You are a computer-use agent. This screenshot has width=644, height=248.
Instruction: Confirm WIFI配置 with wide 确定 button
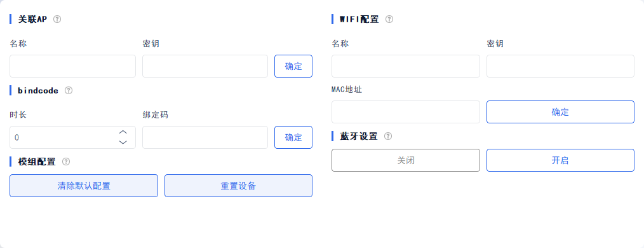pos(560,112)
